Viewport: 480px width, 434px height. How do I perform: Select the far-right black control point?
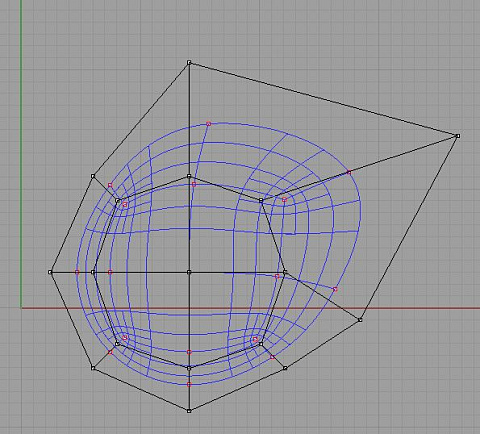(x=458, y=136)
